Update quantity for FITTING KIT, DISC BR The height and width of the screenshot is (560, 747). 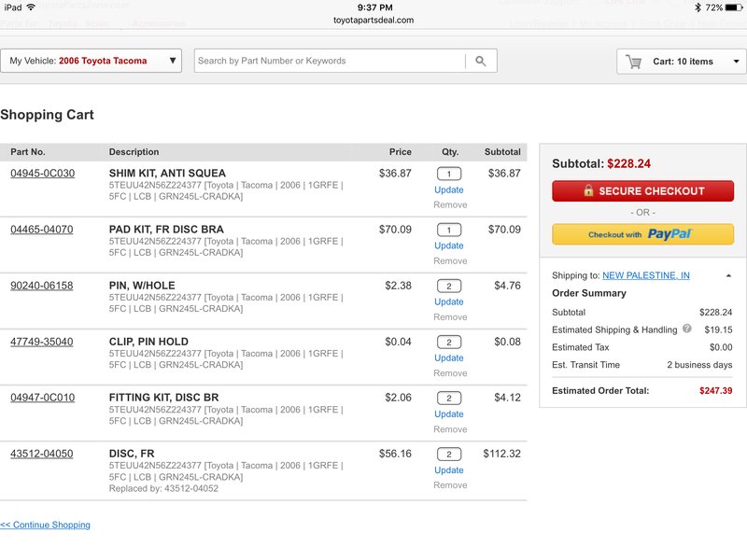click(449, 414)
